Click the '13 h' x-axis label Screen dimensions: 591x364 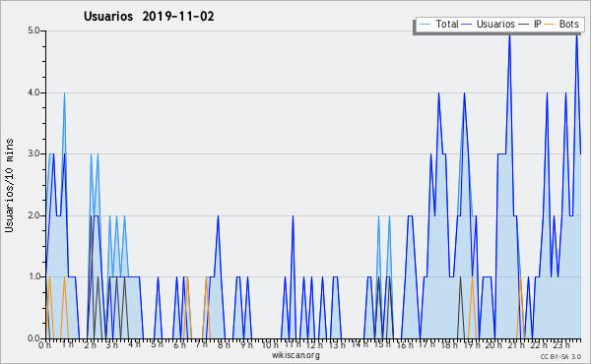(336, 344)
